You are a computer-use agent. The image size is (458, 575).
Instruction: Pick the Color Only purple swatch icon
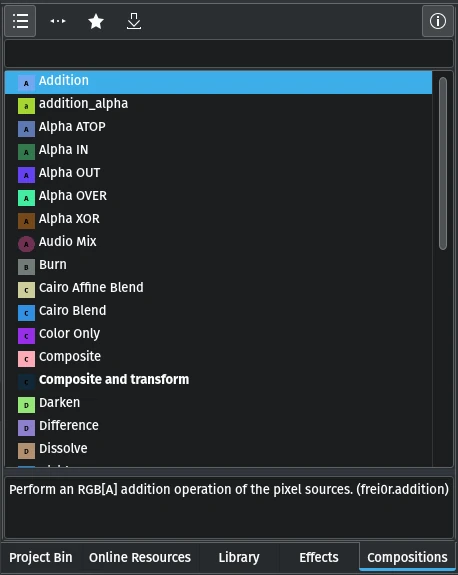pyautogui.click(x=26, y=336)
